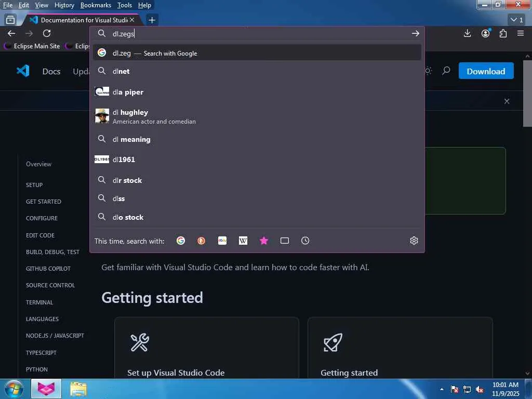Click the rocket icon on Getting started card
Screen dimensions: 532x399
(333, 342)
